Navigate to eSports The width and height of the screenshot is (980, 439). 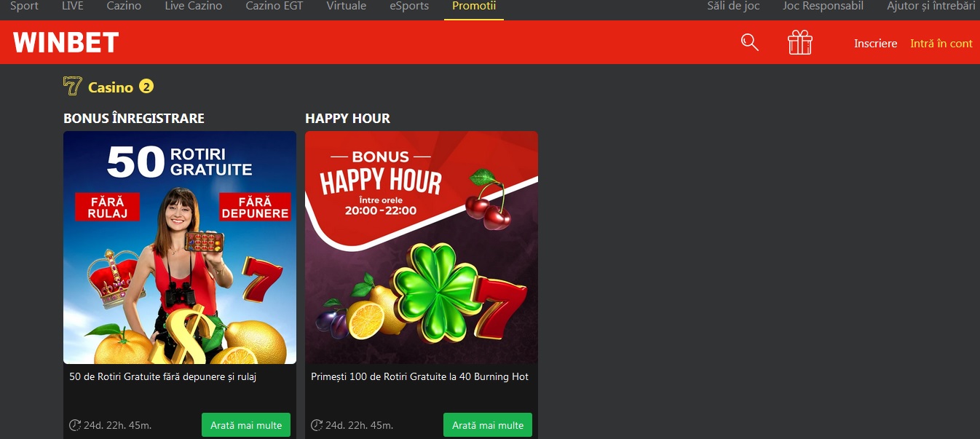[x=409, y=6]
